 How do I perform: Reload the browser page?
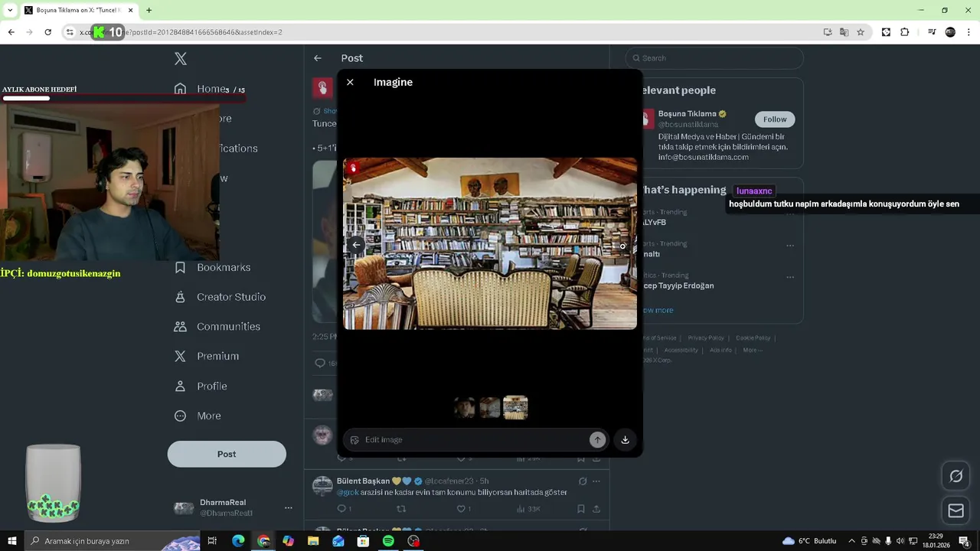(x=48, y=32)
